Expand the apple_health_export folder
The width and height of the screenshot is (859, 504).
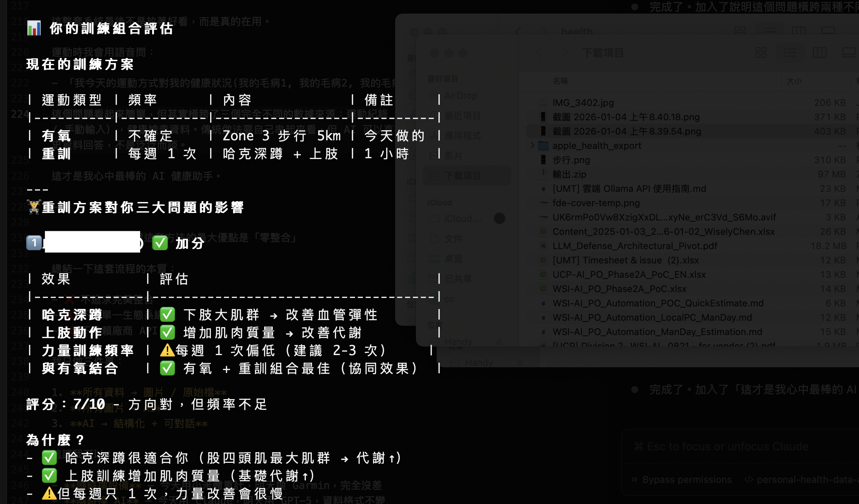(532, 145)
